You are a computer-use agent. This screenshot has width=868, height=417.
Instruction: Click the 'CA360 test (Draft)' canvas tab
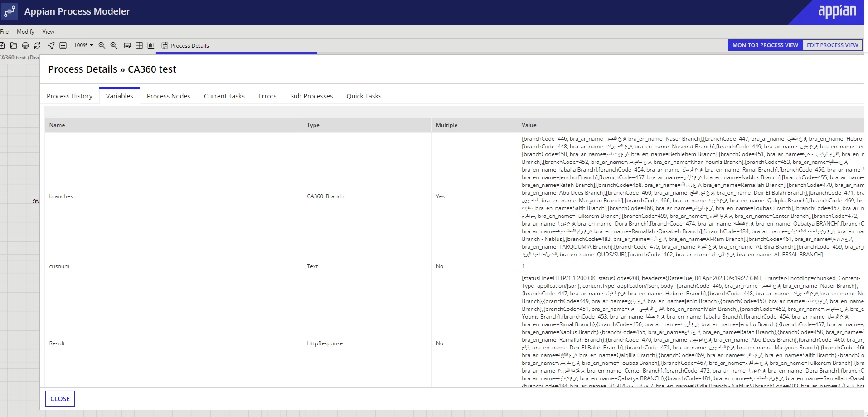point(19,58)
